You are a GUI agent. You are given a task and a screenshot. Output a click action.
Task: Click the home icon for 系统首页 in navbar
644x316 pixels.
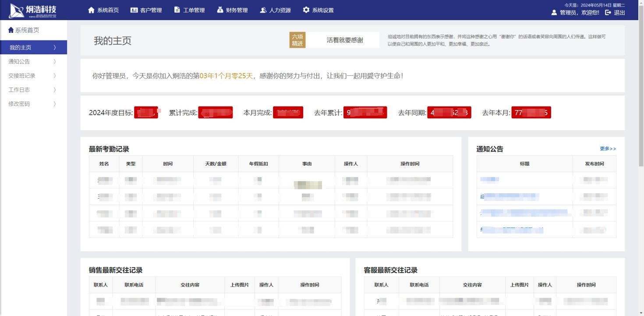coord(91,10)
